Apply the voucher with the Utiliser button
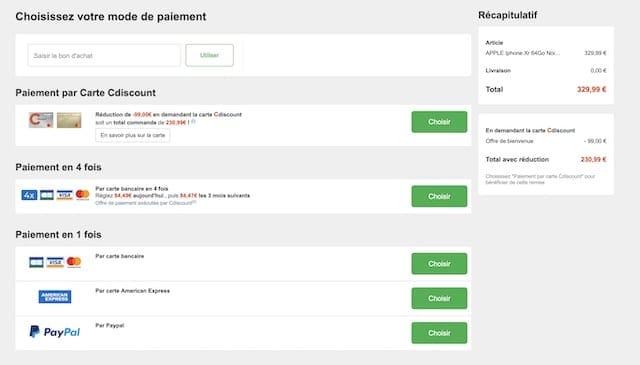640x365 pixels. 209,55
